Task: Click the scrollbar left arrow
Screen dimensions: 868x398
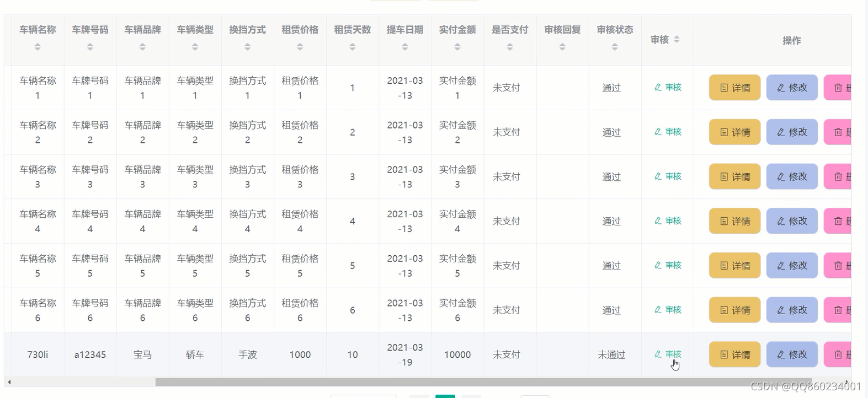Action: tap(9, 382)
